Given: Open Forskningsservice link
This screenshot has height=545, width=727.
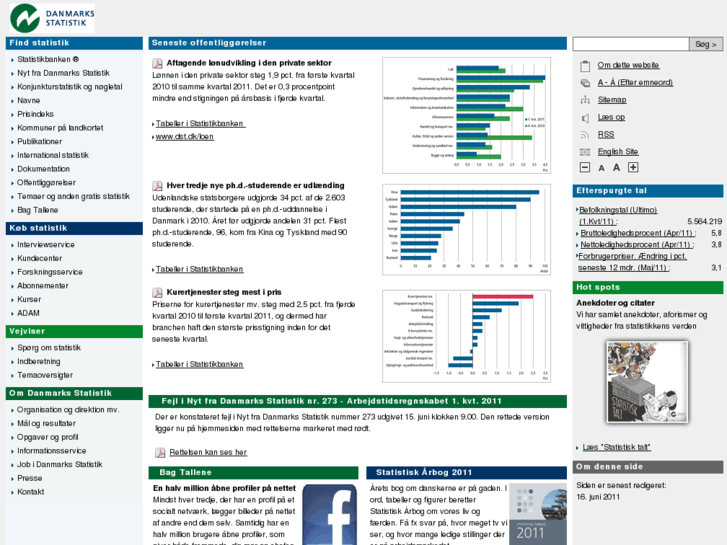Looking at the screenshot, I should coord(50,272).
